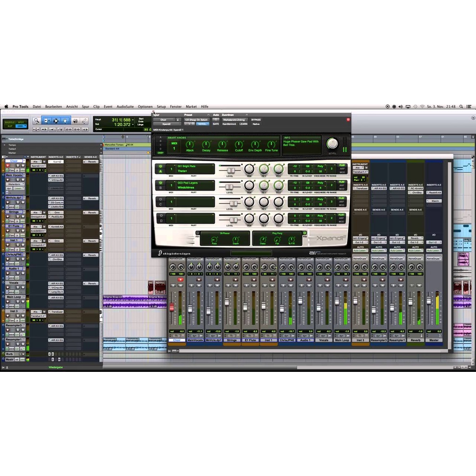Click the Ping Pong Delay knob
Screen dimensions: 476x476
pyautogui.click(x=263, y=240)
